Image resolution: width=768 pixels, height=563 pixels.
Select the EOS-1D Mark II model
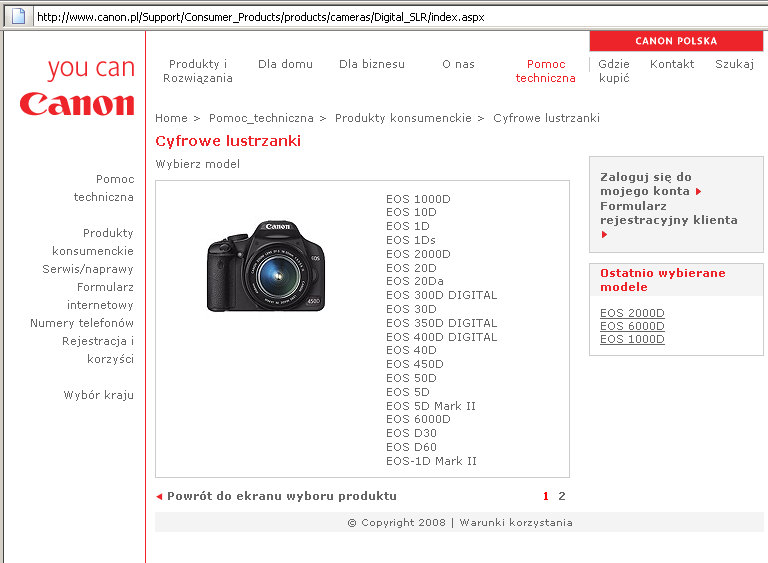click(432, 461)
